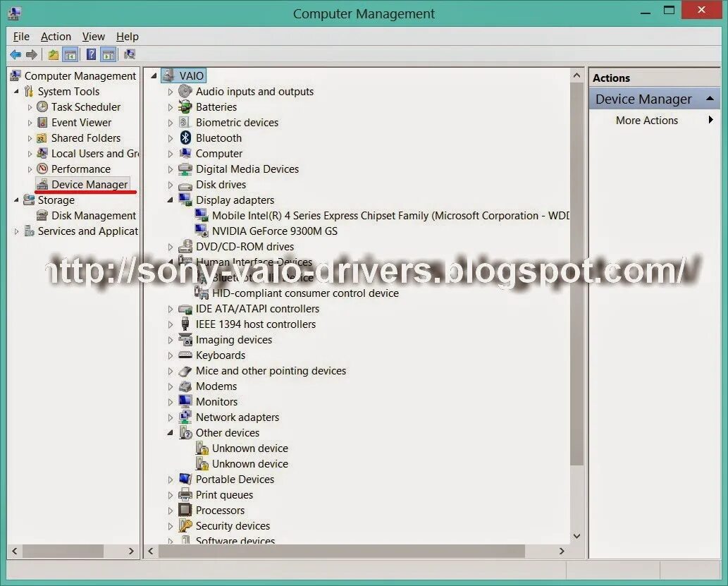
Task: Maximize the Computer Management window
Action: [x=669, y=10]
